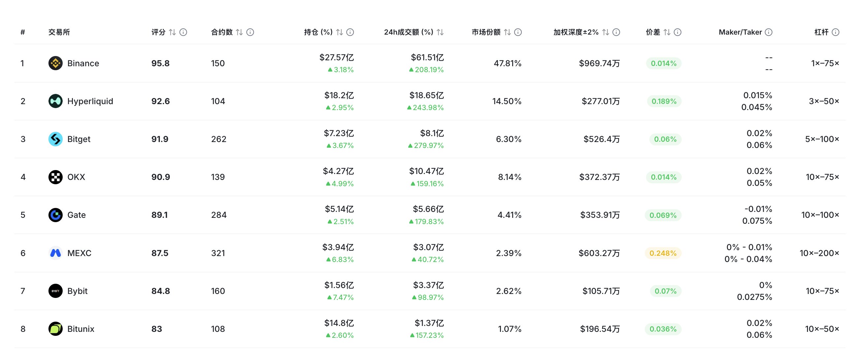Viewport: 868px width, 350px height.
Task: Click Bybit spread badge 0.07%
Action: pos(666,291)
